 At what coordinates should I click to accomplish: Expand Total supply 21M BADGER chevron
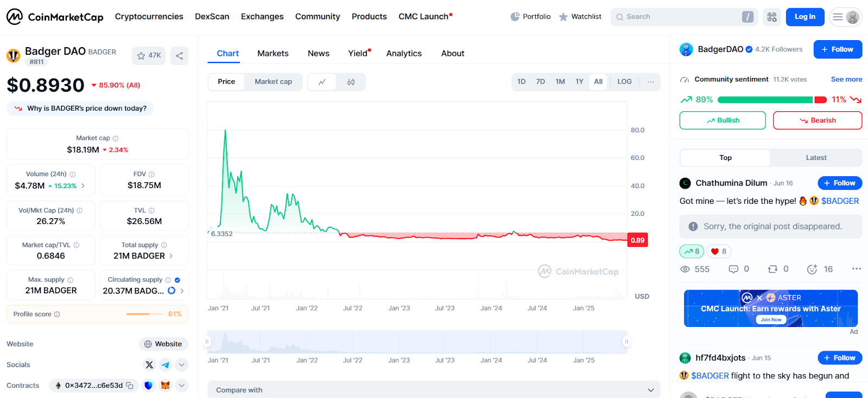pos(171,256)
